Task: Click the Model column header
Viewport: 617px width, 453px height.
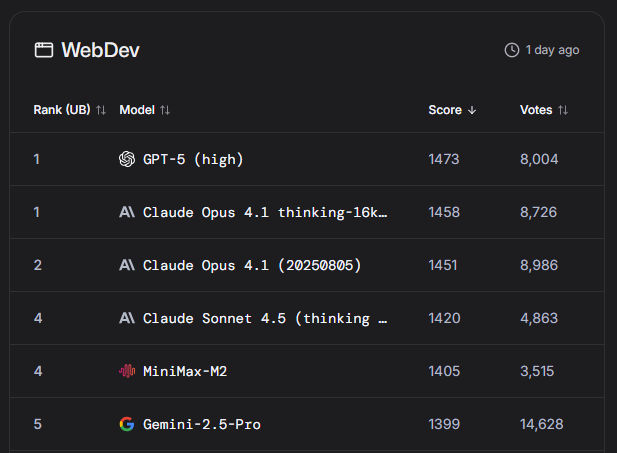Action: pyautogui.click(x=137, y=110)
